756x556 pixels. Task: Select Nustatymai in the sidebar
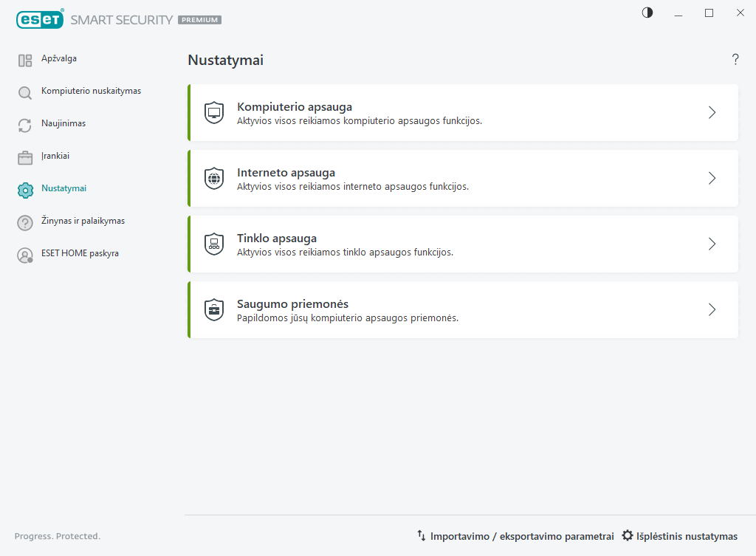63,188
